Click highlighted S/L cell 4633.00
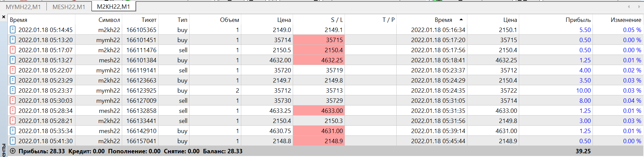644x157 pixels. pos(319,111)
